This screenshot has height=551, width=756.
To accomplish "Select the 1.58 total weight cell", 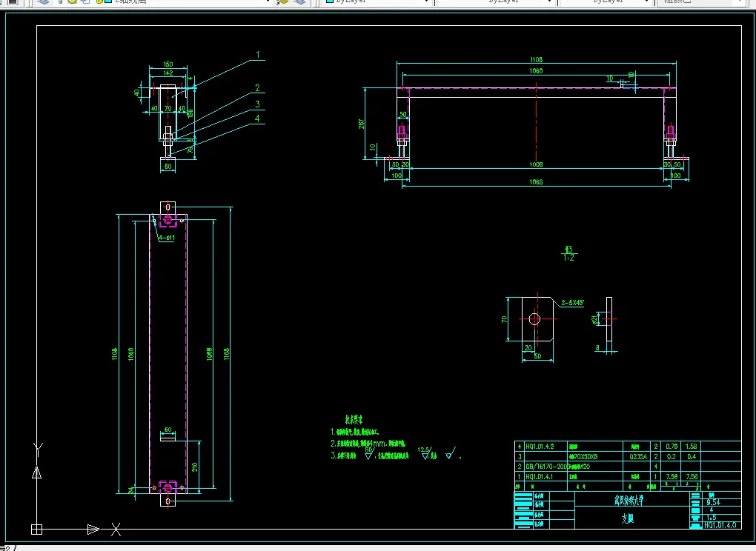I will pos(692,447).
